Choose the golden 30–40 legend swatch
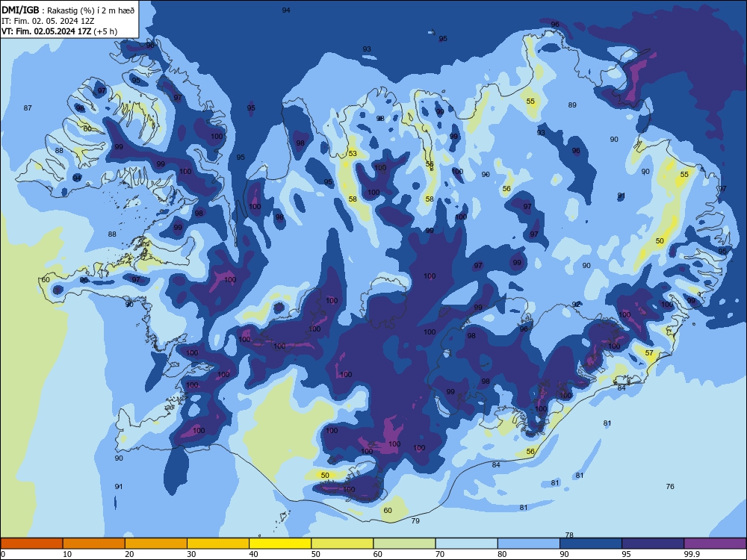The width and height of the screenshot is (747, 560). (x=218, y=544)
